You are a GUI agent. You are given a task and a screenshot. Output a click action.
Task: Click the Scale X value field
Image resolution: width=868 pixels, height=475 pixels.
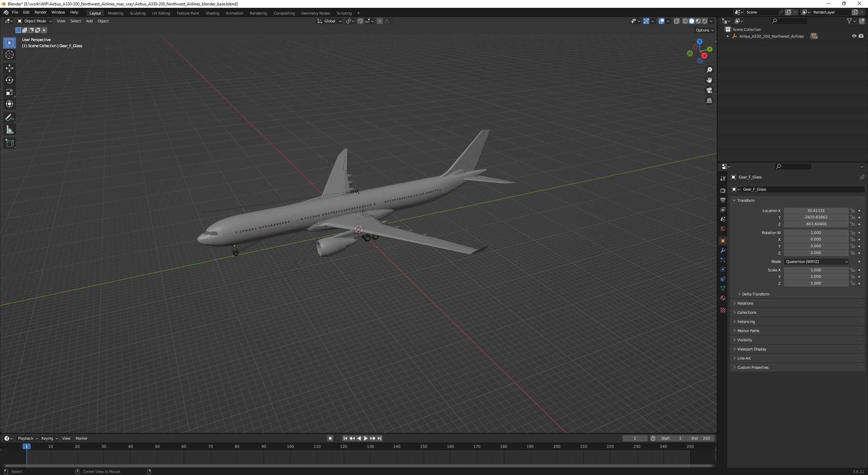pos(816,270)
